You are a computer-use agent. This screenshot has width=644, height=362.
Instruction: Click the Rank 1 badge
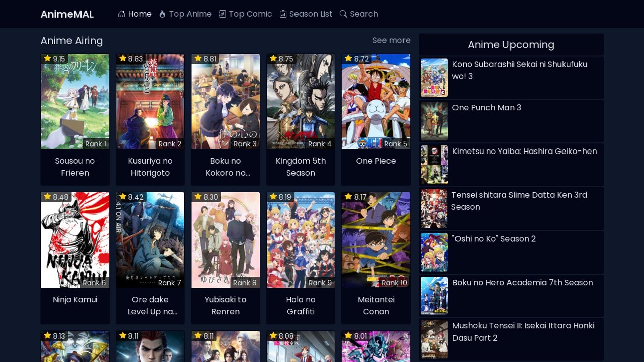click(x=96, y=144)
